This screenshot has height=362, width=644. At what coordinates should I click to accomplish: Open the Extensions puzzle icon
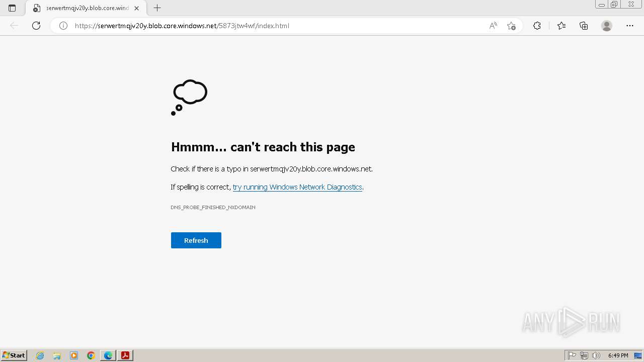tap(537, 26)
